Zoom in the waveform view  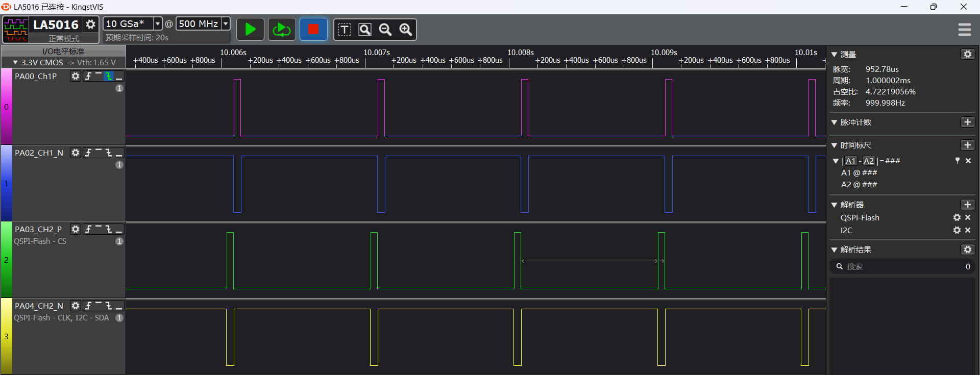tap(406, 30)
